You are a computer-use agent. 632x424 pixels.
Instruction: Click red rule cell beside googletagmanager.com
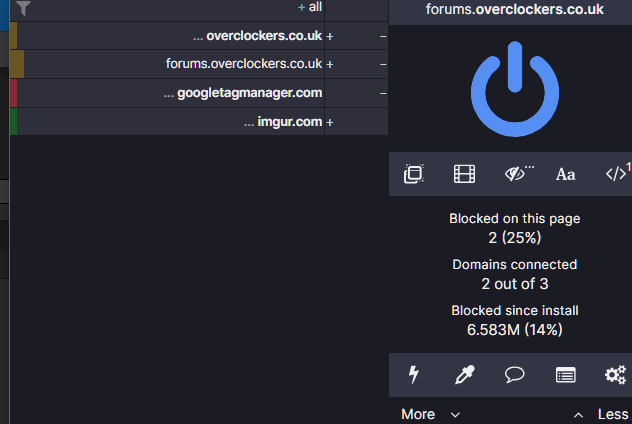13,93
